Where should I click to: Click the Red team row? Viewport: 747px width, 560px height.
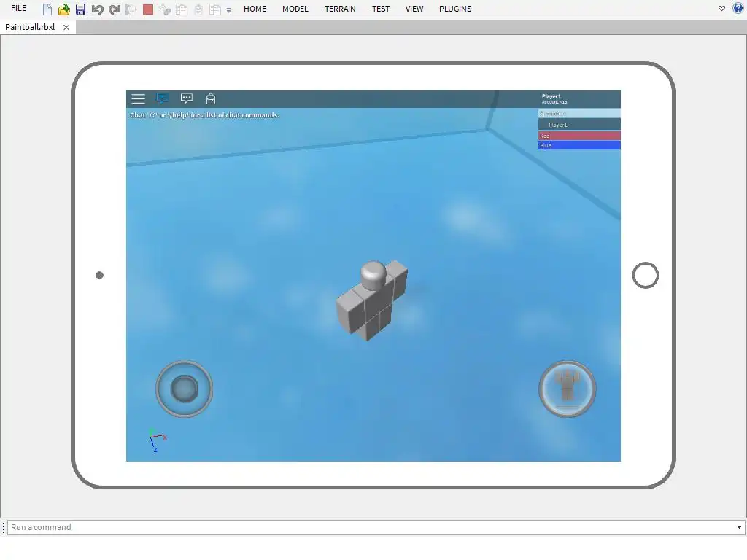coord(579,136)
